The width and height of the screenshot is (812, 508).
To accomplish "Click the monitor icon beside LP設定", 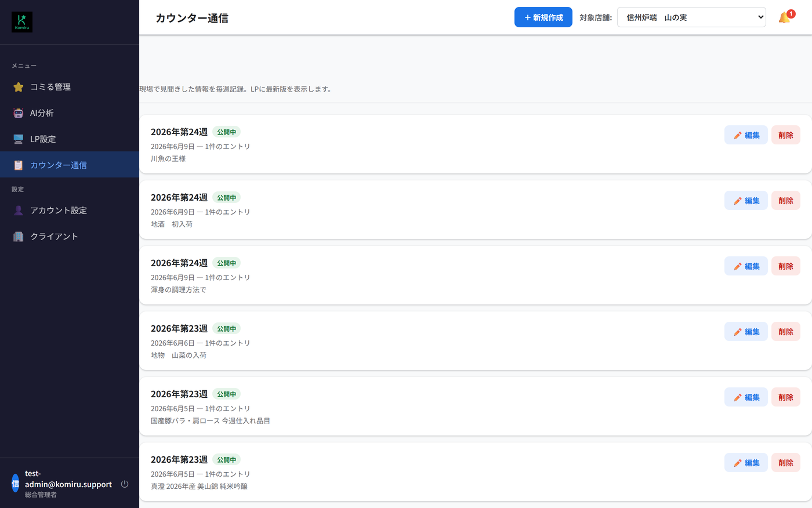I will (19, 139).
